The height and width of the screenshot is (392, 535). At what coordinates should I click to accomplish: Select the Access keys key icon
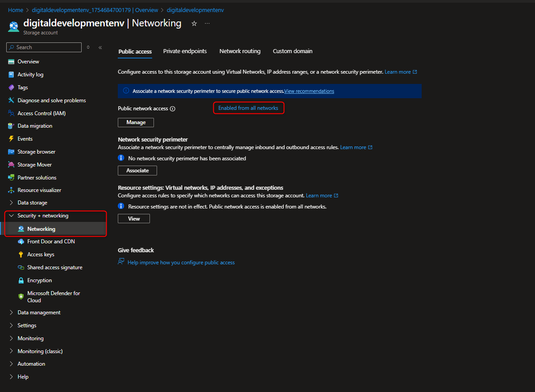pos(21,254)
